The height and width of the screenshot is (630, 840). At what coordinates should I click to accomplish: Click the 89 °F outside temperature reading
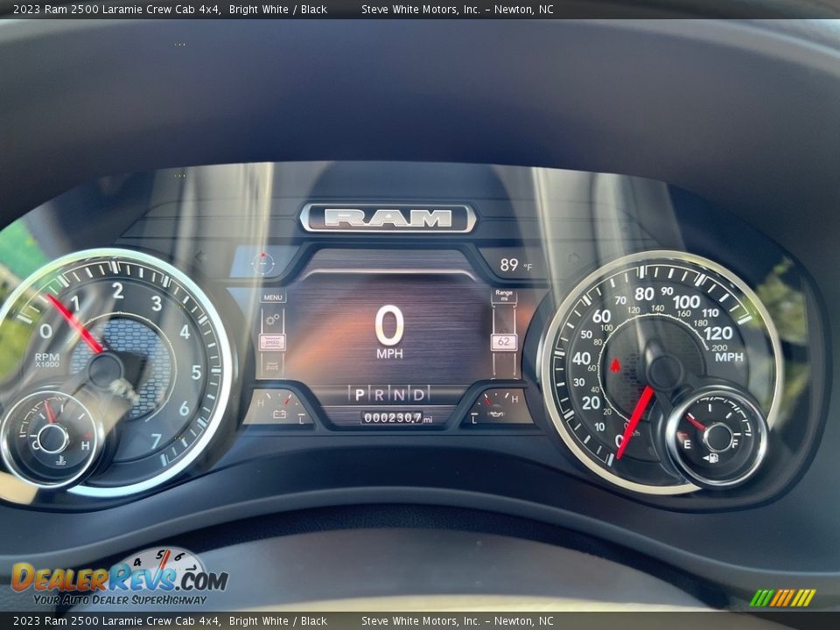click(515, 264)
